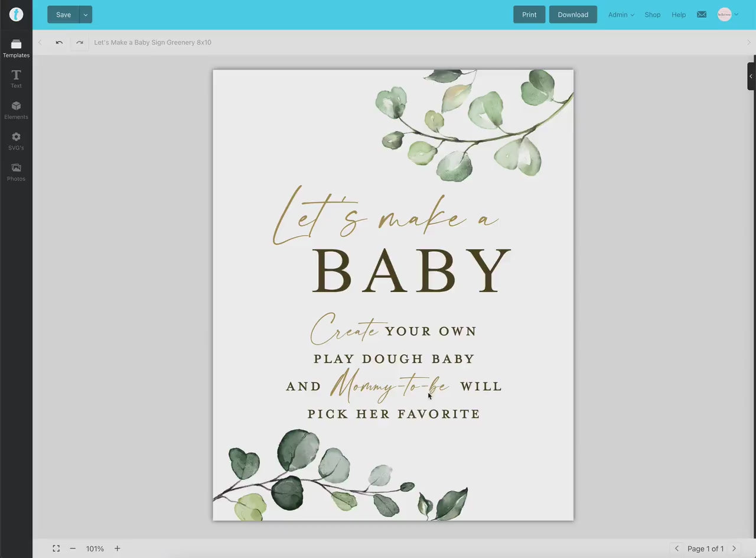
Task: Click the Print button
Action: pos(529,15)
